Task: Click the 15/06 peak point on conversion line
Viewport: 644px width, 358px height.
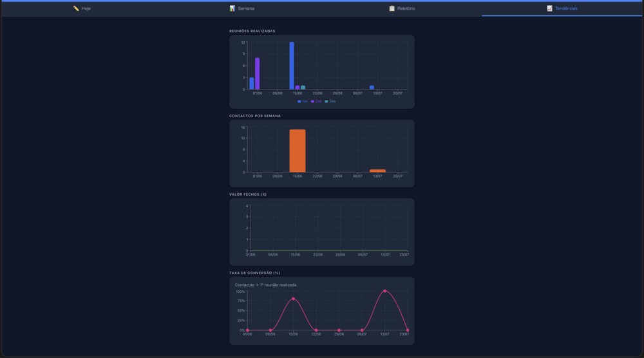Action: [x=293, y=299]
